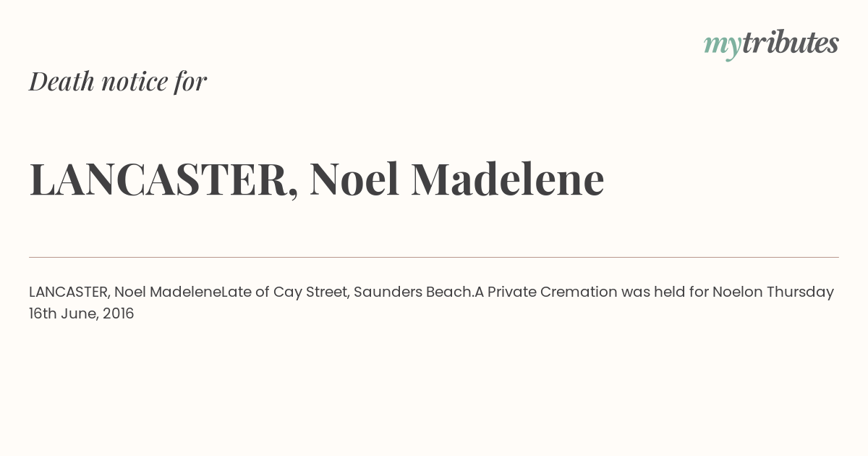
Task: Click the horizontal divider line
Action: click(434, 257)
